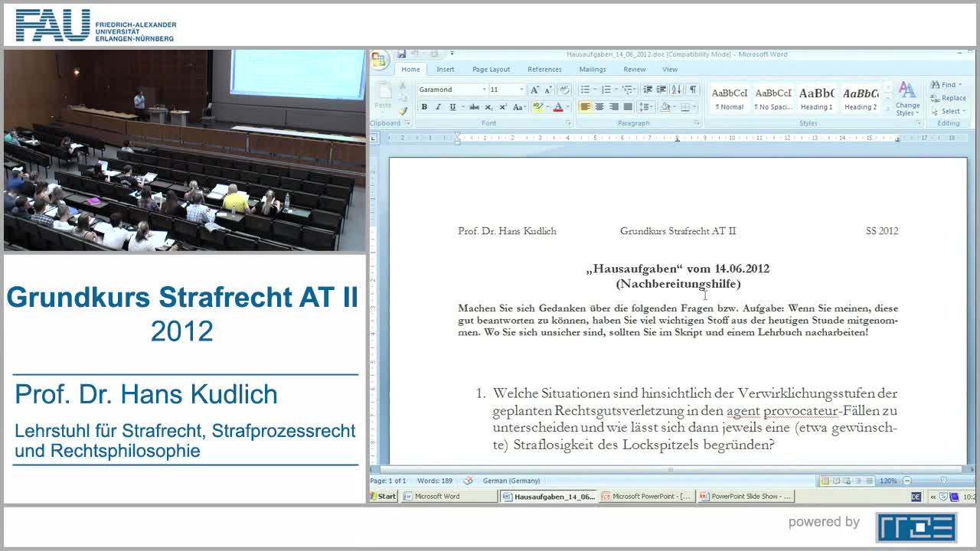Decrease zoom using the zoom slider minus
The image size is (980, 551).
pyautogui.click(x=906, y=481)
